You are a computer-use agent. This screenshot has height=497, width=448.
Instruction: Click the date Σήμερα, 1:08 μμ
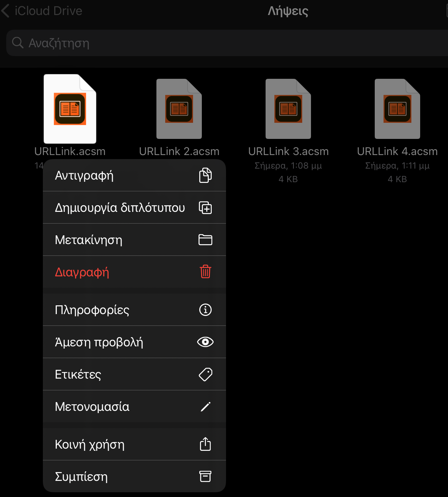click(288, 166)
